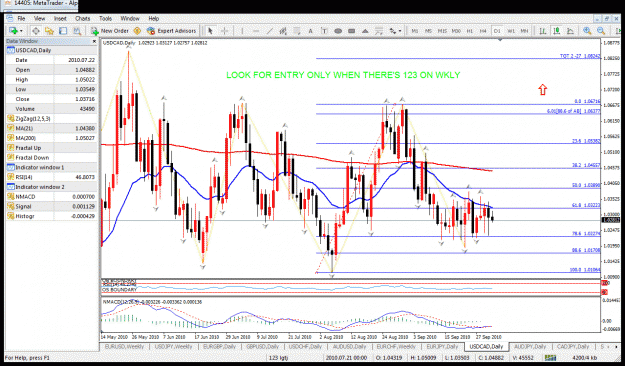Switch to the USDCHF,Daily chart tab

click(305, 346)
